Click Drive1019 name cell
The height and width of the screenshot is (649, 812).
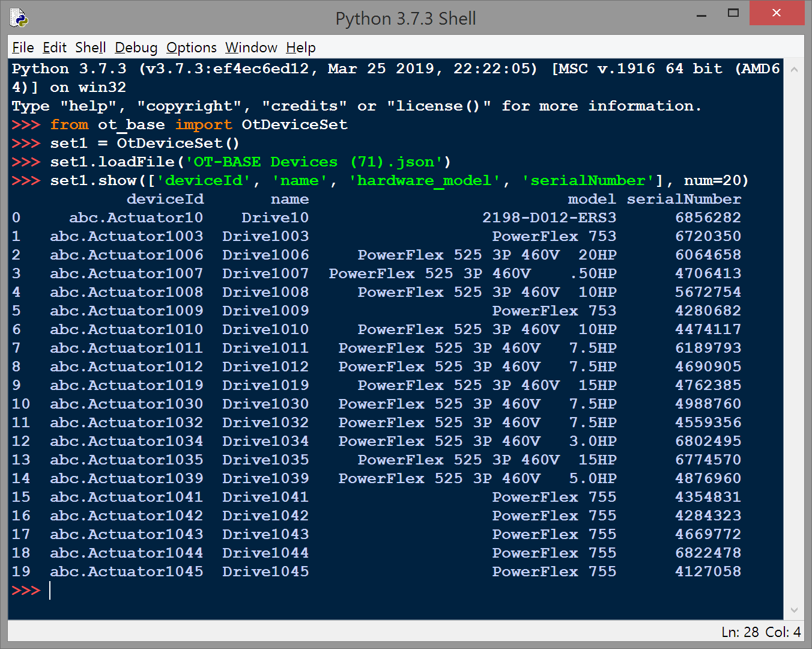click(265, 385)
